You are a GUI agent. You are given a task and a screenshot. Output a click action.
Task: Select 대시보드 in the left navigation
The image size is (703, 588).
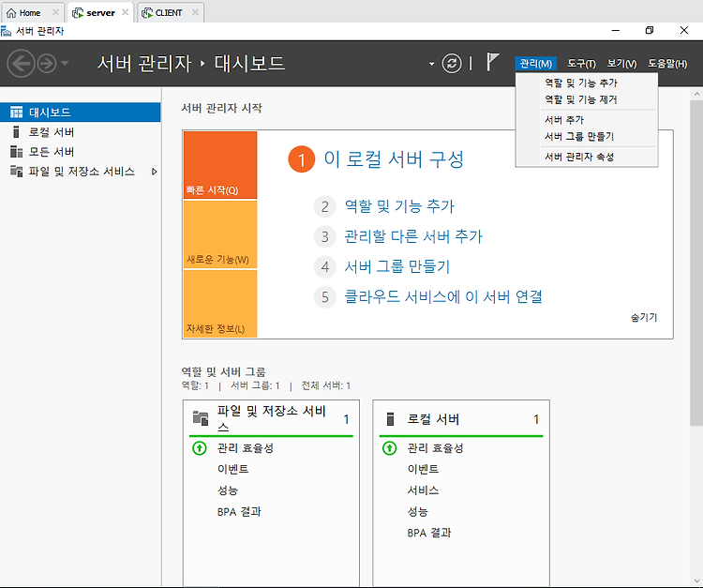coord(81,113)
